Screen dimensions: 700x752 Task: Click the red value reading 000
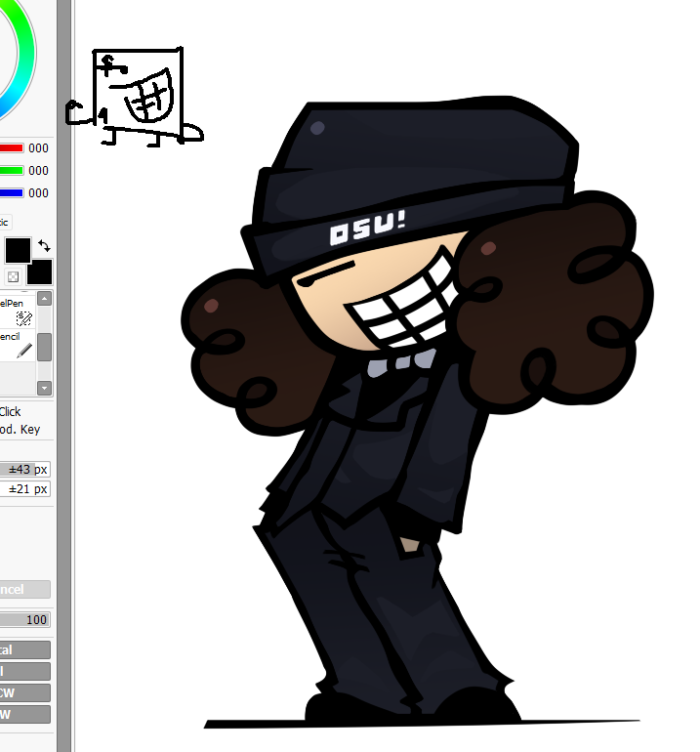pyautogui.click(x=38, y=148)
